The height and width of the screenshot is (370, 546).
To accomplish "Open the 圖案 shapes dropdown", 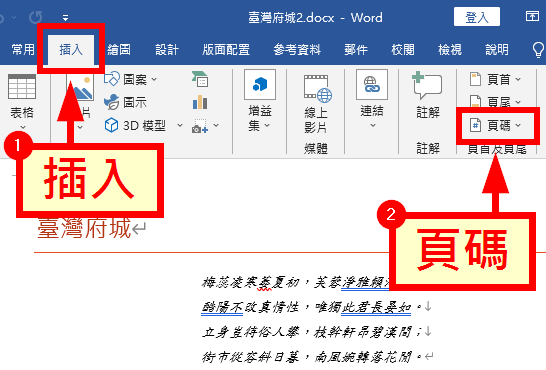I will click(131, 80).
